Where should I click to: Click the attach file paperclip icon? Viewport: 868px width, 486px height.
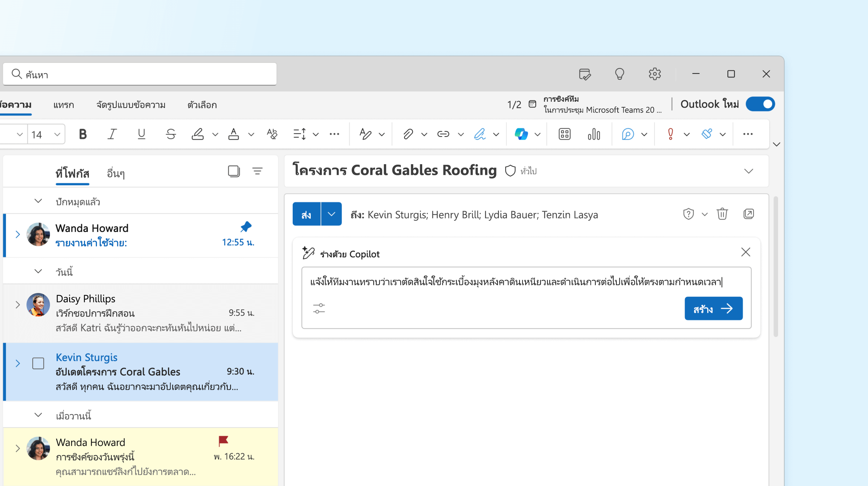pos(408,134)
